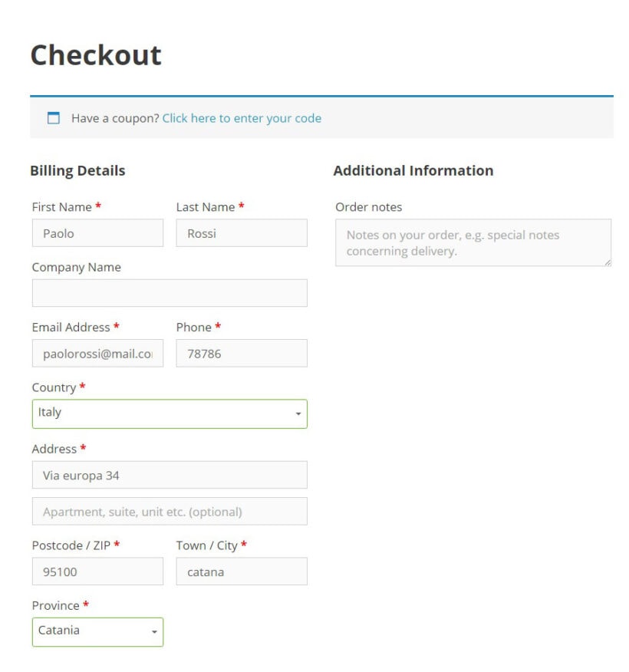Click the Town City field showing catana
This screenshot has width=629, height=672.
click(x=242, y=571)
